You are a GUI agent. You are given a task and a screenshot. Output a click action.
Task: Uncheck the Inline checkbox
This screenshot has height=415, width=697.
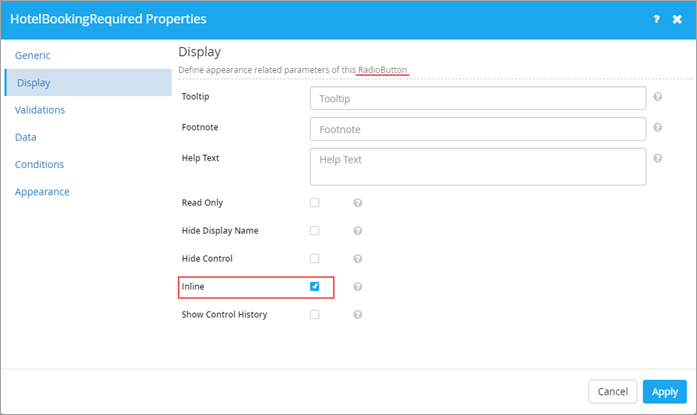coord(314,286)
